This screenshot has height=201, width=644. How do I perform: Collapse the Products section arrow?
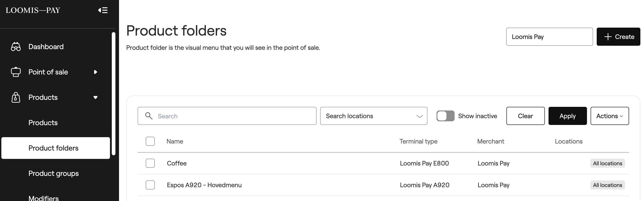[x=95, y=97]
